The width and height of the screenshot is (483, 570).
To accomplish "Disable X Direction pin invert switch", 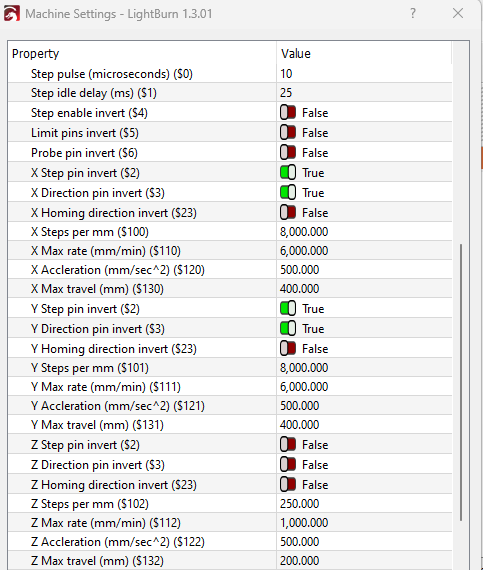I will (x=288, y=192).
